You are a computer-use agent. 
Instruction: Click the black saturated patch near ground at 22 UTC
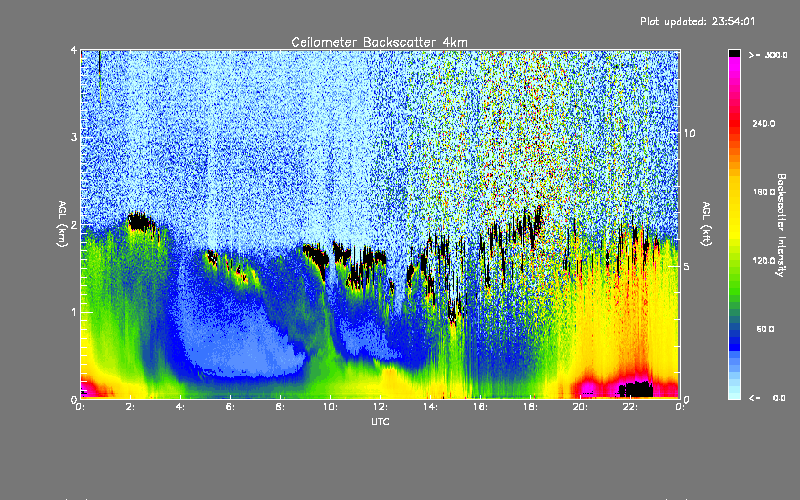636,389
